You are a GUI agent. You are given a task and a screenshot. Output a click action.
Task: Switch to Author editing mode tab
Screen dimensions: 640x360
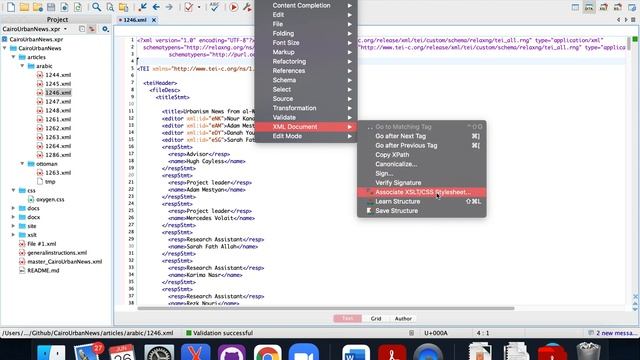click(x=403, y=318)
